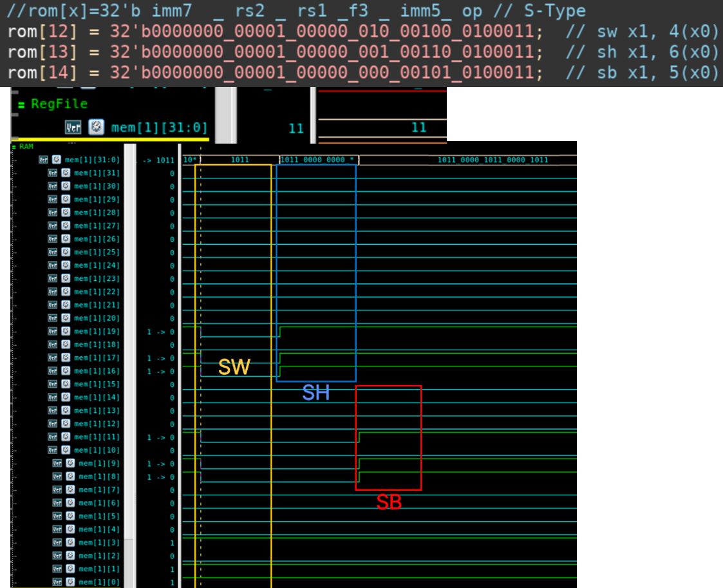The image size is (723, 588).
Task: Select signal mem[1][17] in the list
Action: (97, 357)
